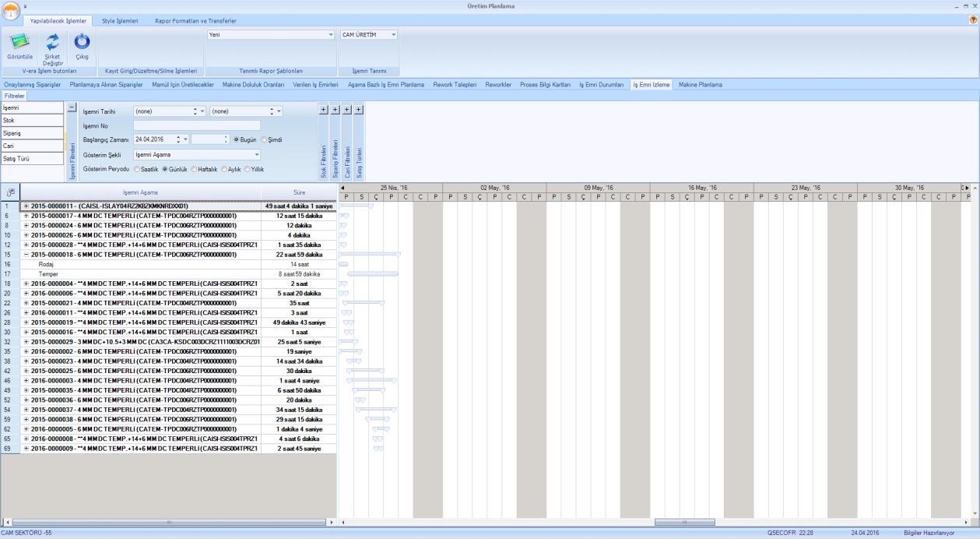Image resolution: width=980 pixels, height=539 pixels.
Task: Expand the Satış Türleri panel with plus
Action: tap(359, 110)
